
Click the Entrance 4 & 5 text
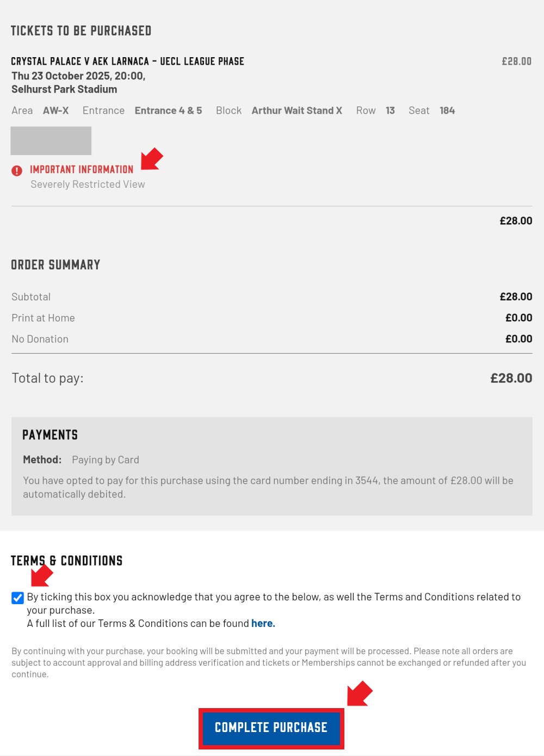click(x=168, y=110)
